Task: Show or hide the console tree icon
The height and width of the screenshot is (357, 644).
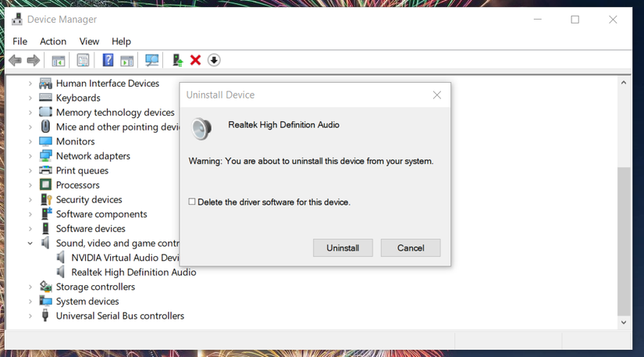Action: (59, 61)
